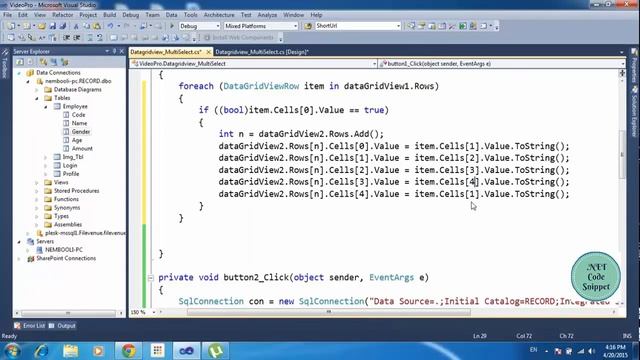640x360 pixels.
Task: Open the Toolbox side panel
Action: coord(5,63)
